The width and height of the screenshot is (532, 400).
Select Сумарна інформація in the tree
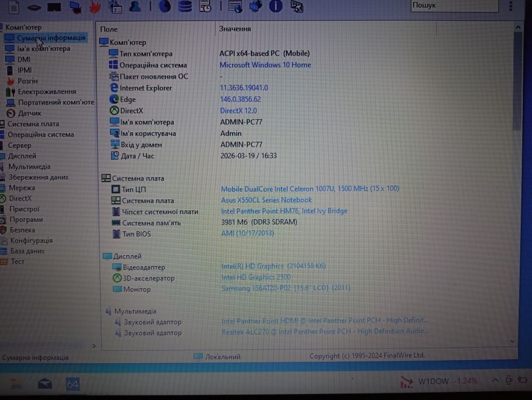51,38
